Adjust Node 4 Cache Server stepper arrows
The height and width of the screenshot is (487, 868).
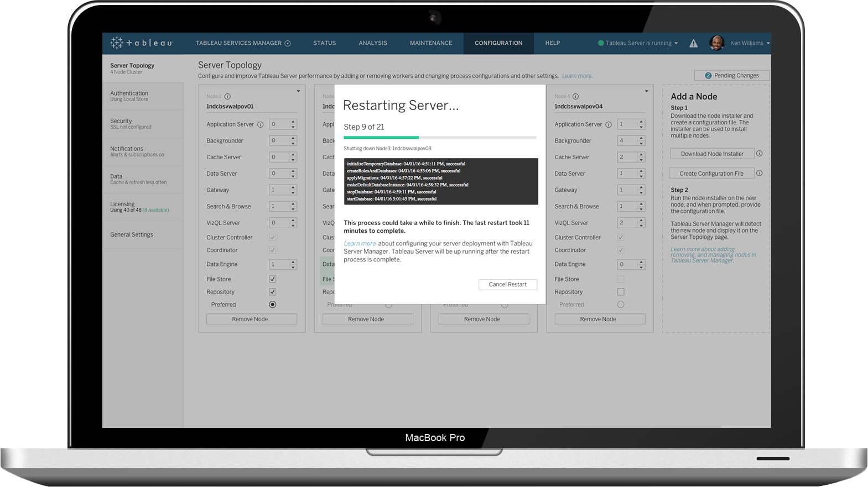click(641, 157)
